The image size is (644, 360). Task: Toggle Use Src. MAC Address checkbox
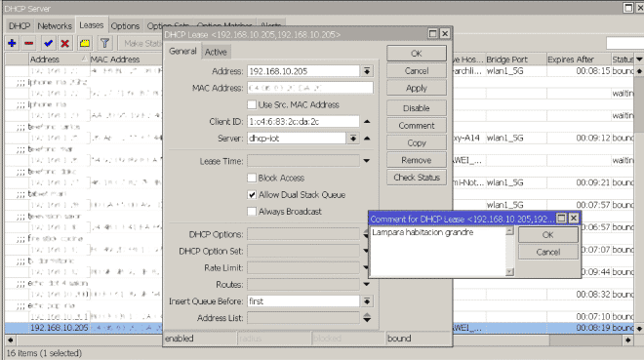[252, 104]
